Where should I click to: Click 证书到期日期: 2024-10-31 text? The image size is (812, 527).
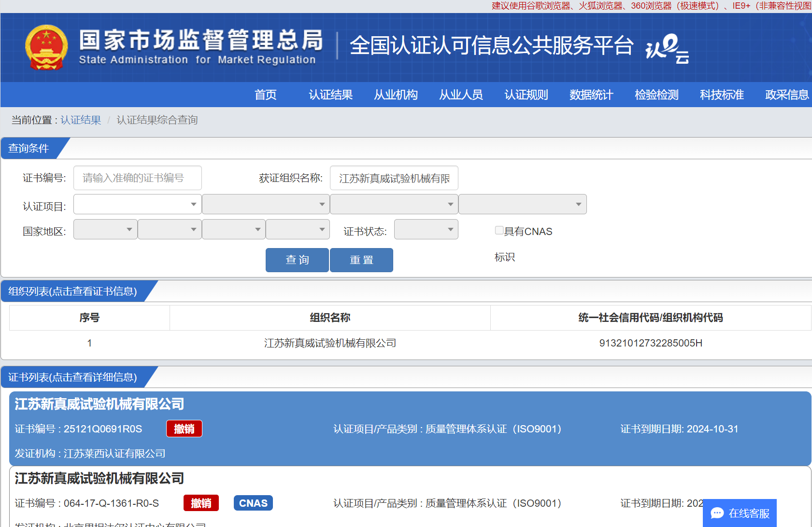click(x=679, y=429)
